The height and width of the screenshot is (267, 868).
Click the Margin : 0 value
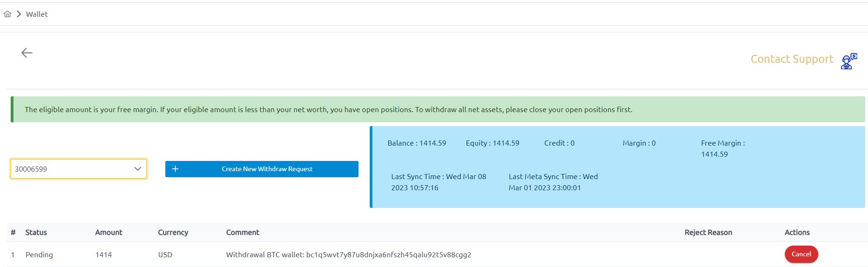pyautogui.click(x=639, y=143)
